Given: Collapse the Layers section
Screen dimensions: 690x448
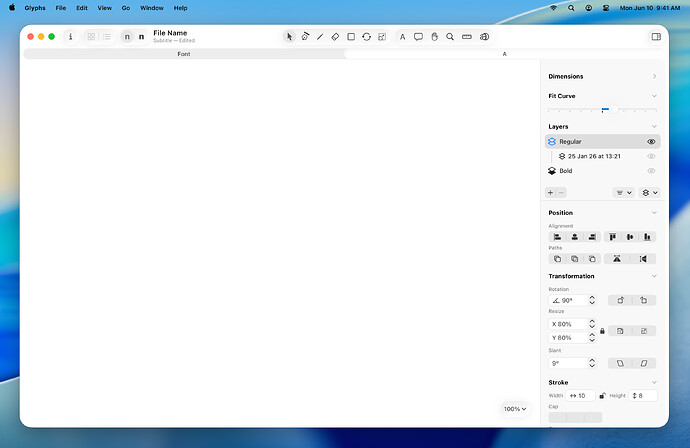Looking at the screenshot, I should pyautogui.click(x=654, y=126).
